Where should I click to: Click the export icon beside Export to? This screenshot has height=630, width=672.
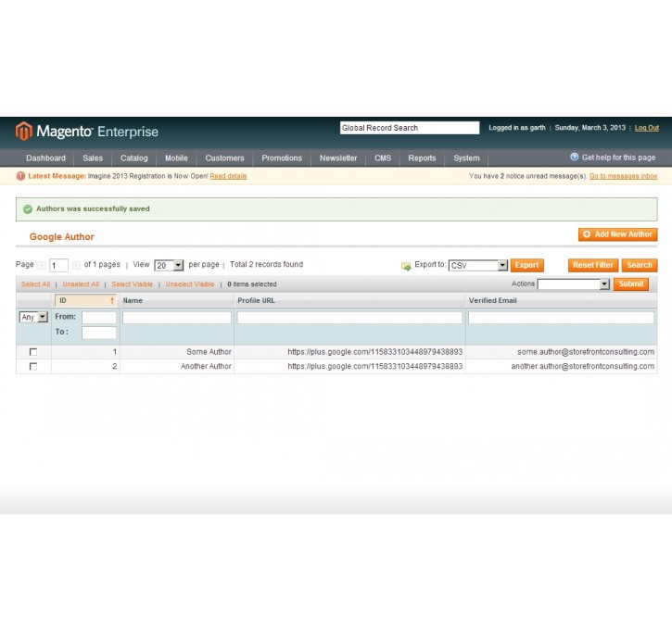(406, 266)
